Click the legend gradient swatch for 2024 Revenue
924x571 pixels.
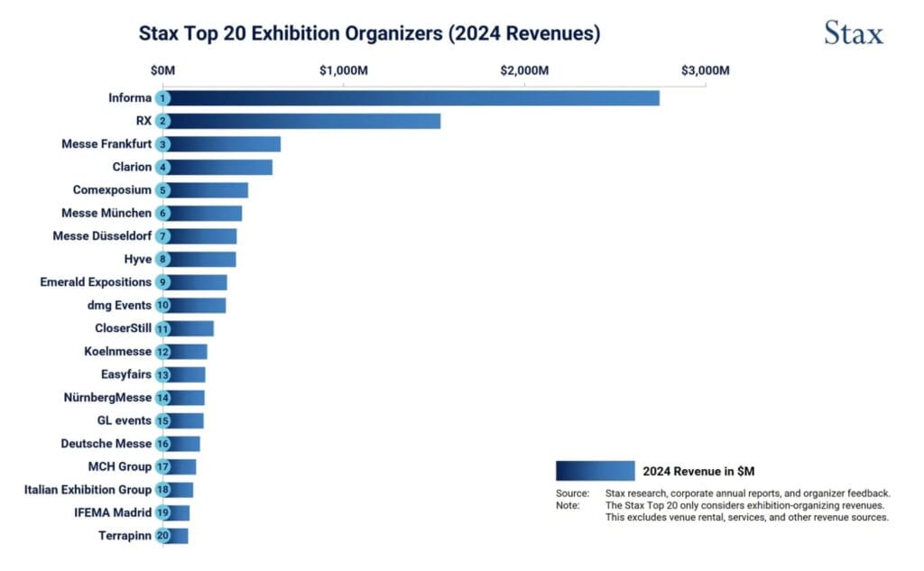pos(596,471)
